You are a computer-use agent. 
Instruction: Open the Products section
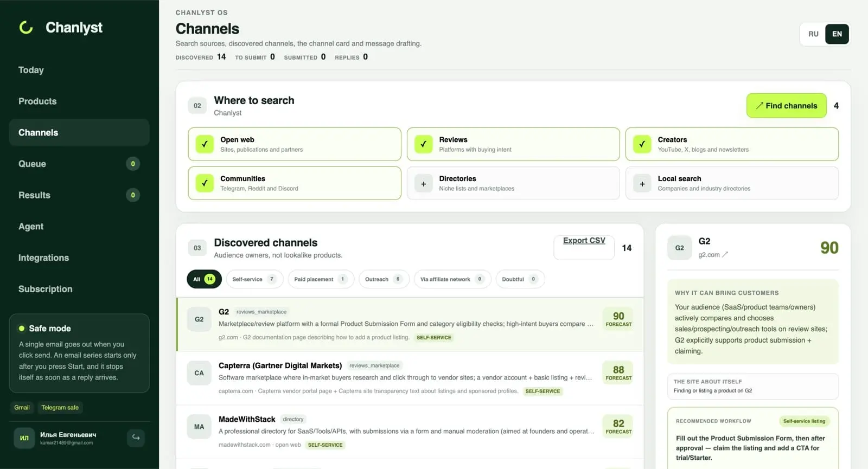point(79,101)
